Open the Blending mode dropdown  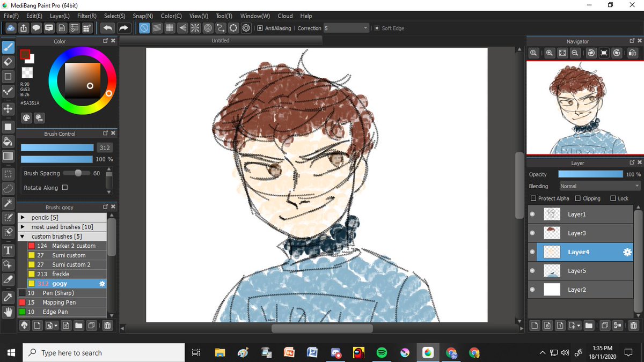pos(600,186)
